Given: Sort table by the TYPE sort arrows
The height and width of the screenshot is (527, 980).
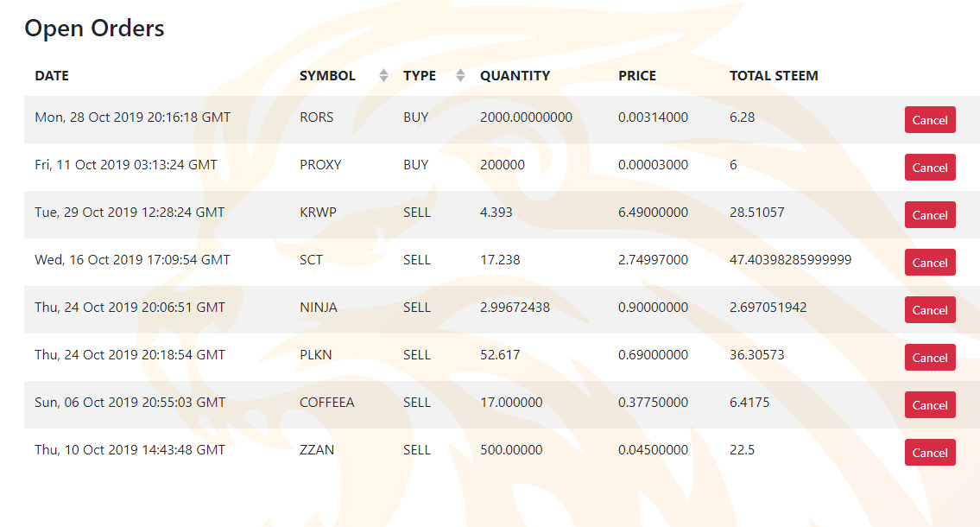Looking at the screenshot, I should point(460,76).
